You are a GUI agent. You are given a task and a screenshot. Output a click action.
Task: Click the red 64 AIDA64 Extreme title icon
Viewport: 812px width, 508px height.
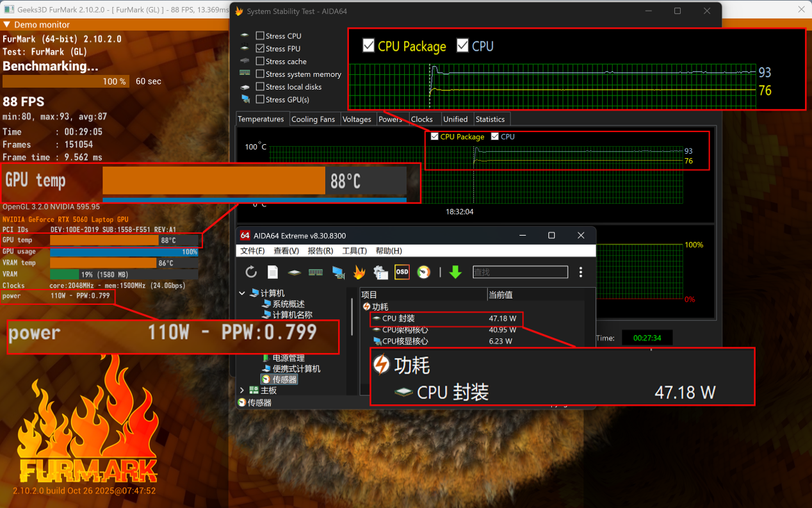[245, 235]
